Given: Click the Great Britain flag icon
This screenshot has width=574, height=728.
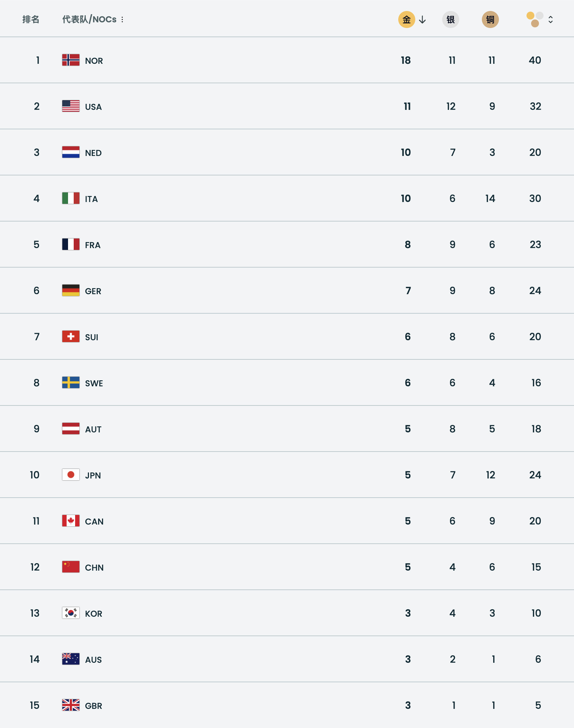Looking at the screenshot, I should [71, 705].
